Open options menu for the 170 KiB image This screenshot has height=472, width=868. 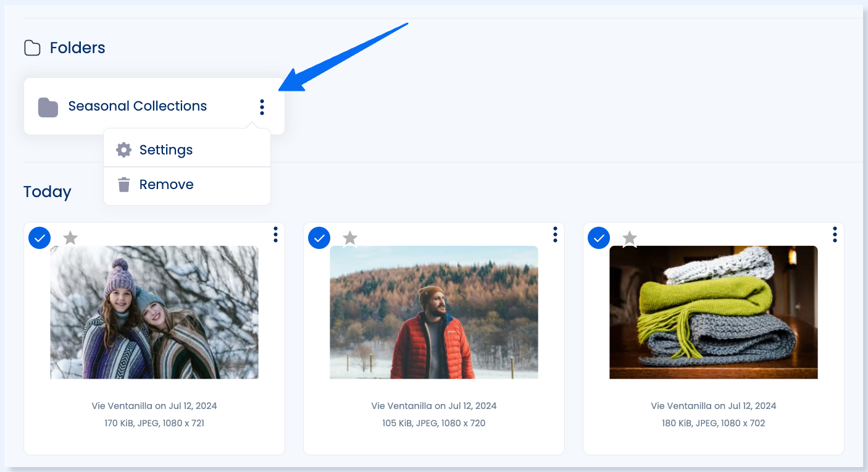click(275, 234)
